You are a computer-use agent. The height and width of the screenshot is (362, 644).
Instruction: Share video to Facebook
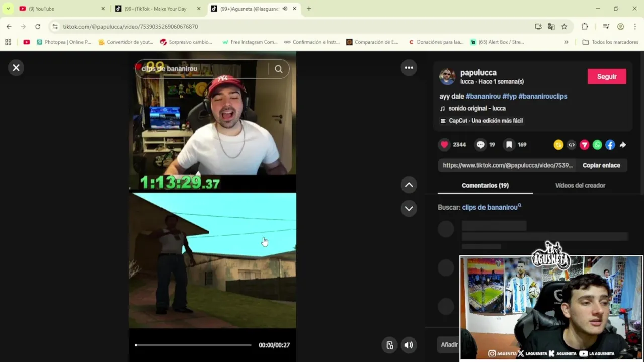click(610, 145)
